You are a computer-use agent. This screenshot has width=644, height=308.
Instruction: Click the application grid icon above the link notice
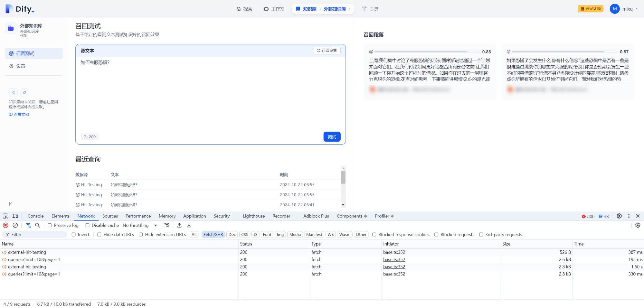(x=13, y=92)
